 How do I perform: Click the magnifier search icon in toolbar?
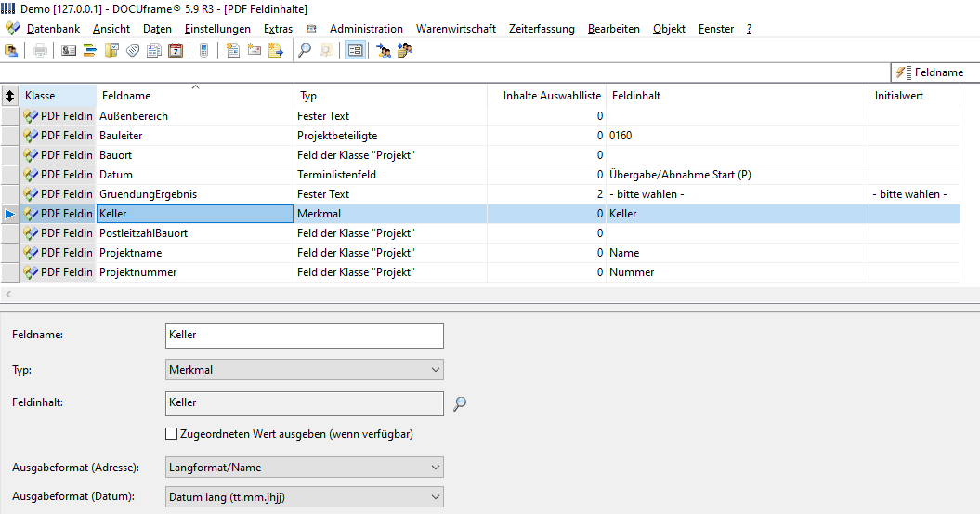305,50
